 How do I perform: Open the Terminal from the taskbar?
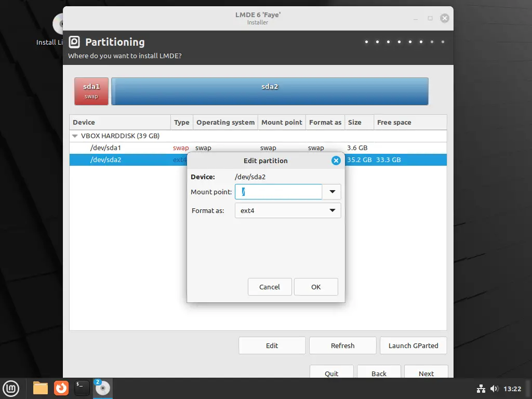(82, 388)
